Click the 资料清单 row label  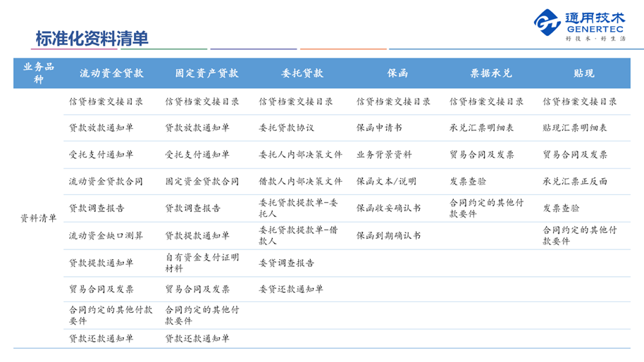(x=38, y=218)
